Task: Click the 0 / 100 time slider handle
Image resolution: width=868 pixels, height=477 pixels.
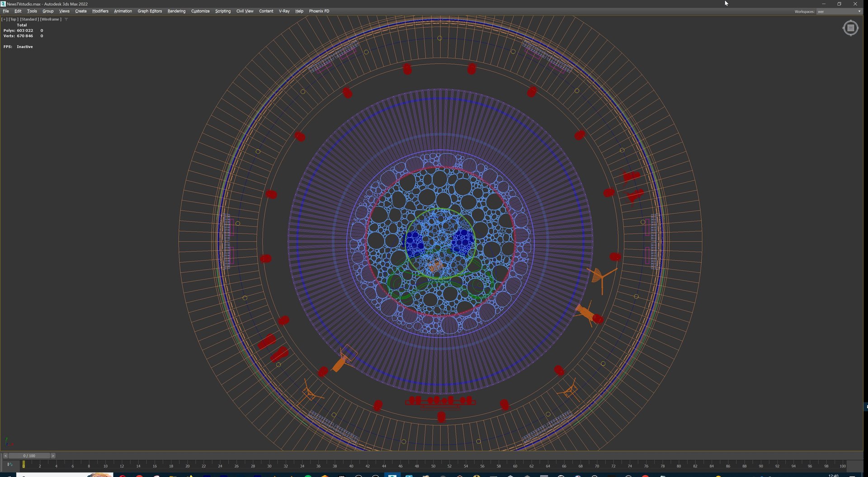Action: coord(29,456)
